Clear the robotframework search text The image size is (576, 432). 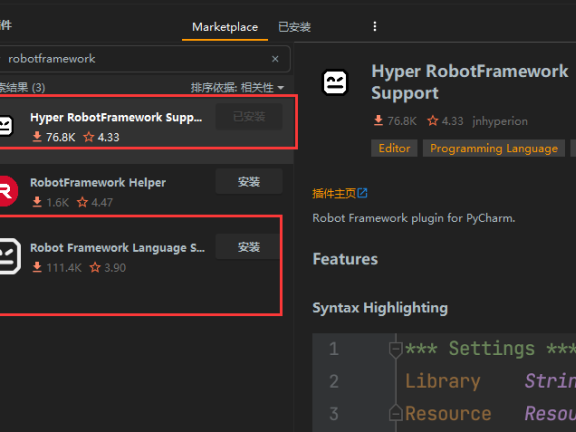[275, 59]
